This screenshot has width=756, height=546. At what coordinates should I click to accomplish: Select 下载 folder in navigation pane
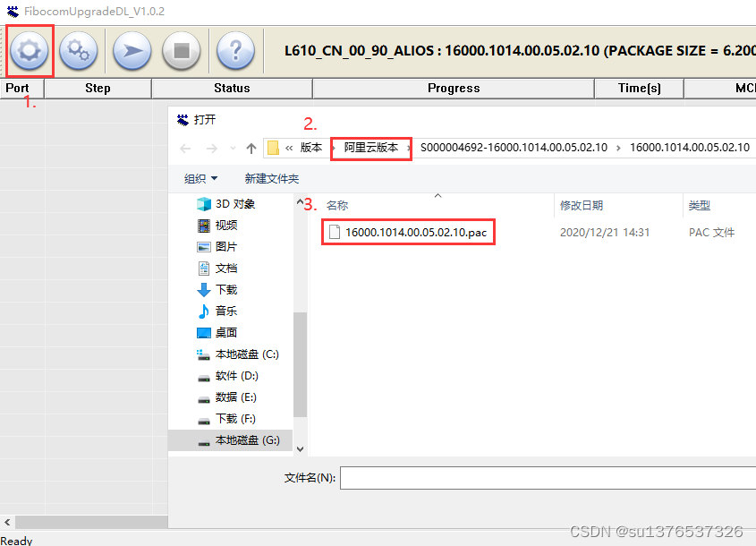217,290
